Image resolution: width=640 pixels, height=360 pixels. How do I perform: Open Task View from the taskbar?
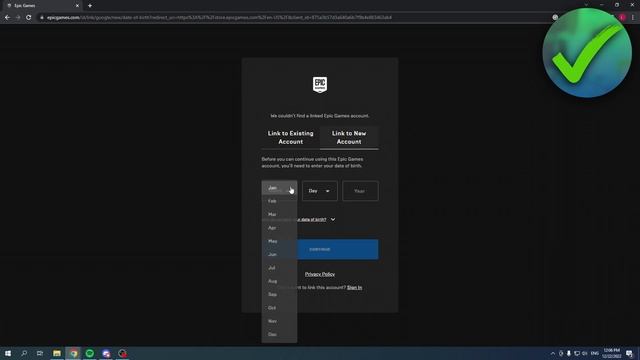click(x=40, y=353)
